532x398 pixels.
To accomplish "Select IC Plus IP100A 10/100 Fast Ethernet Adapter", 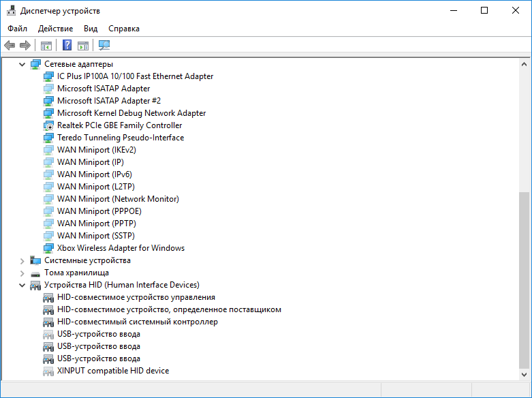I will [x=136, y=76].
